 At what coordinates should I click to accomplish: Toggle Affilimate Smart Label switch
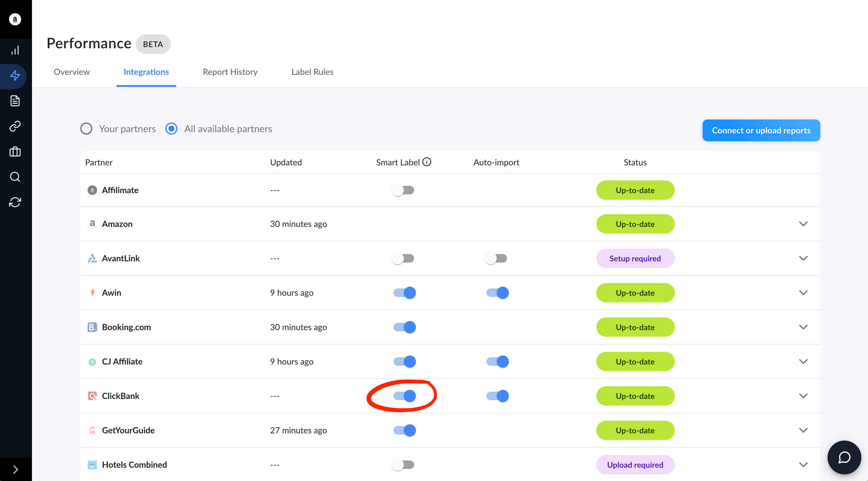click(403, 190)
